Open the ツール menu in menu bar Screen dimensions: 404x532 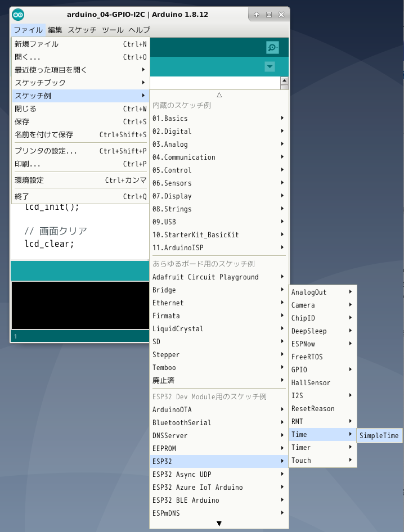click(x=113, y=30)
